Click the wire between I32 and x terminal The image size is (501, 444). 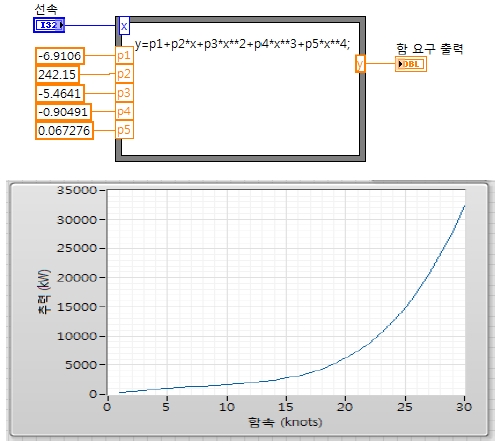click(90, 25)
